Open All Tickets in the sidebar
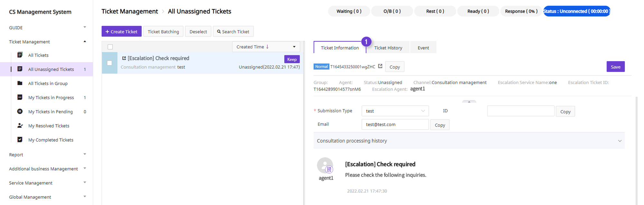This screenshot has height=205, width=644. (x=38, y=55)
